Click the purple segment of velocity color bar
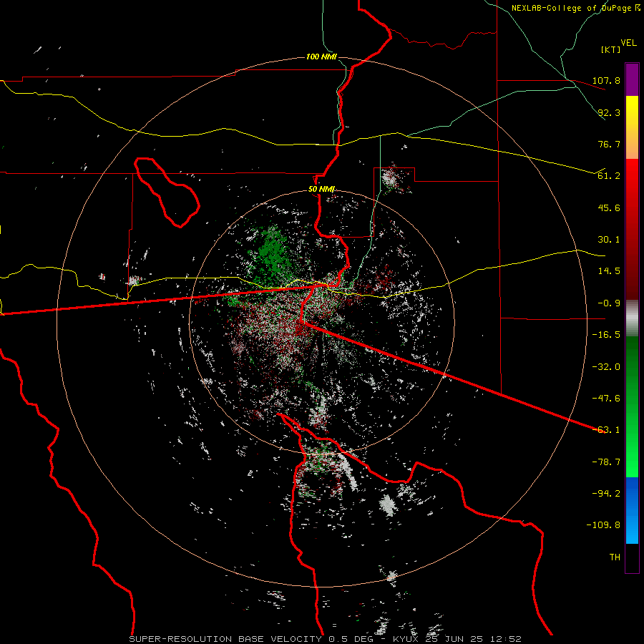Image resolution: width=644 pixels, height=644 pixels. (x=632, y=79)
